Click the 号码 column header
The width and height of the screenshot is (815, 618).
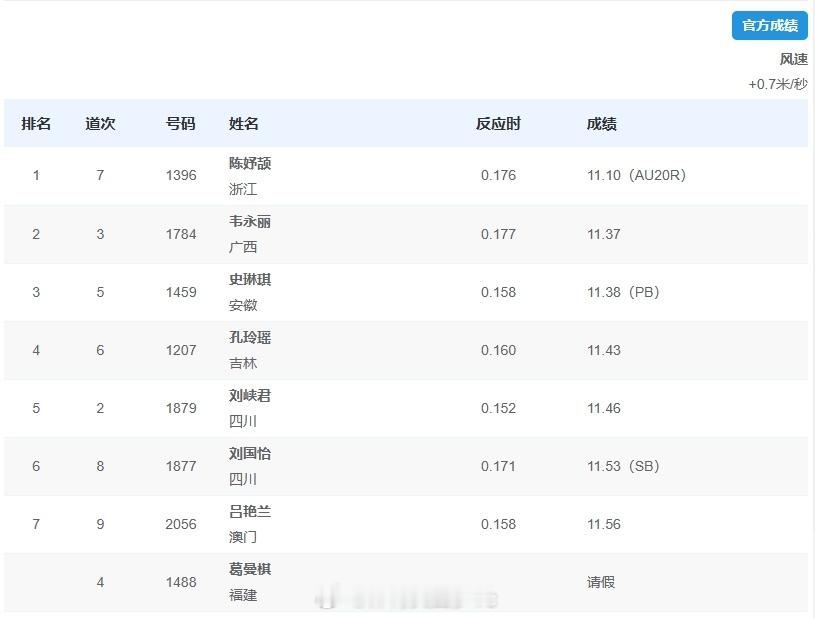(180, 124)
